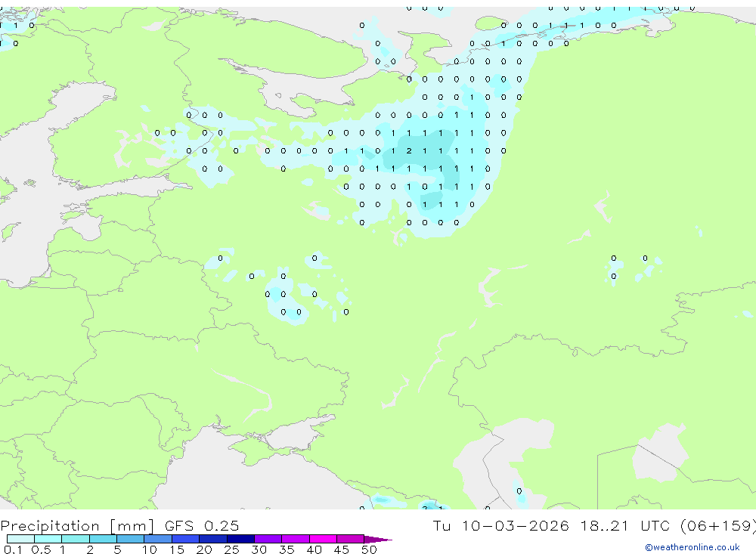Click the '0.5' legend scale label
Screen dimensions: 756x554
[41, 549]
